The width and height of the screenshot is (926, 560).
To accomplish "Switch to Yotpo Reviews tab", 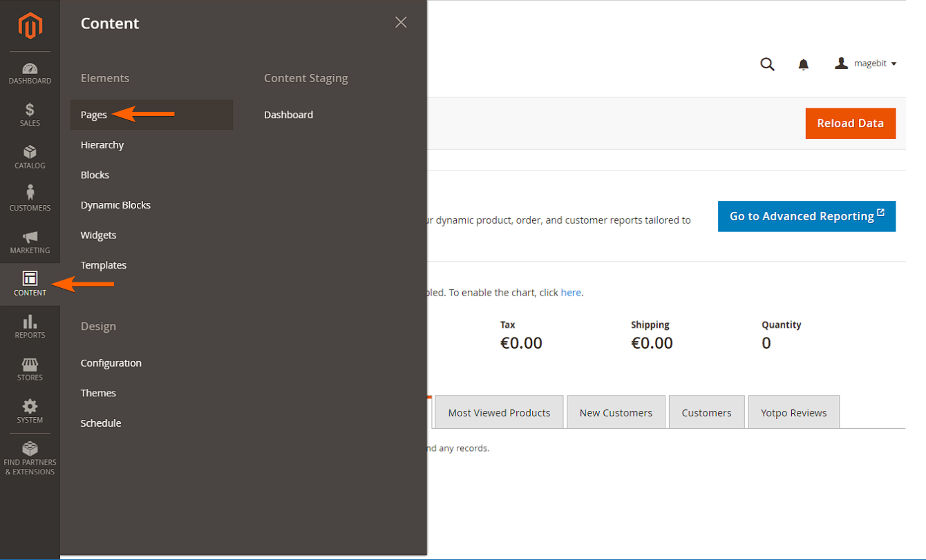I will tap(793, 412).
